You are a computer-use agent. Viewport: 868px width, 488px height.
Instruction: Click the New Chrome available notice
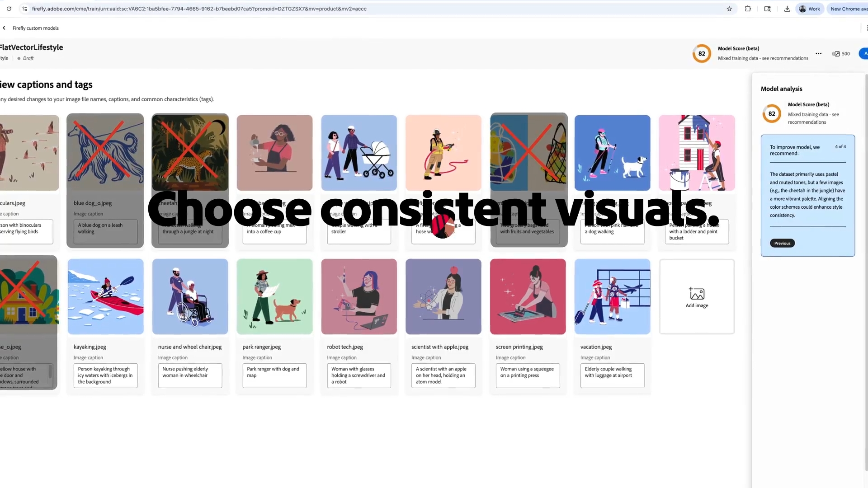(x=849, y=9)
